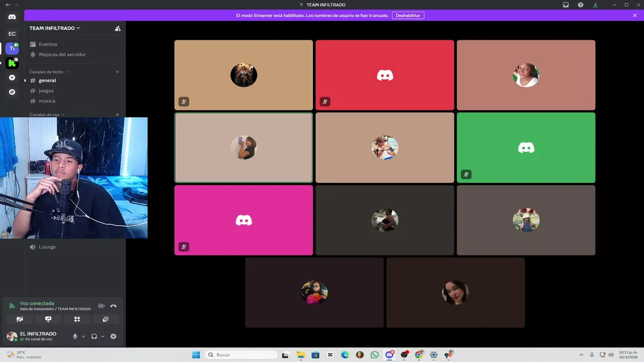Viewport: 644px width, 362px height.
Task: Open the help question mark icon
Action: pyautogui.click(x=581, y=5)
